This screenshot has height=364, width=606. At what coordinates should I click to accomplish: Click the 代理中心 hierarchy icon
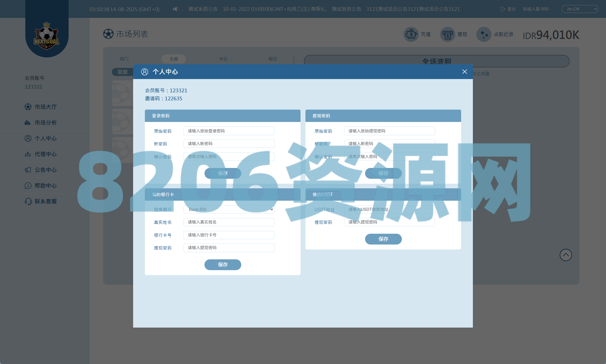click(28, 154)
